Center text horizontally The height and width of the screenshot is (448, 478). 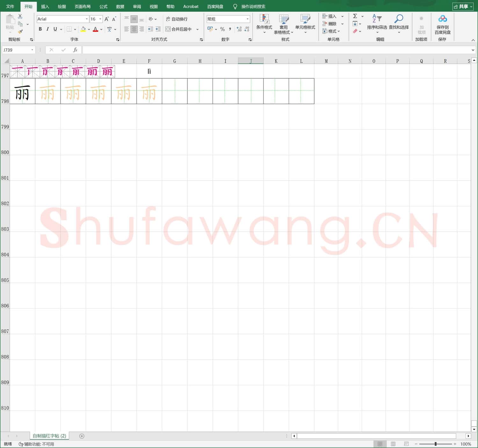tap(134, 29)
